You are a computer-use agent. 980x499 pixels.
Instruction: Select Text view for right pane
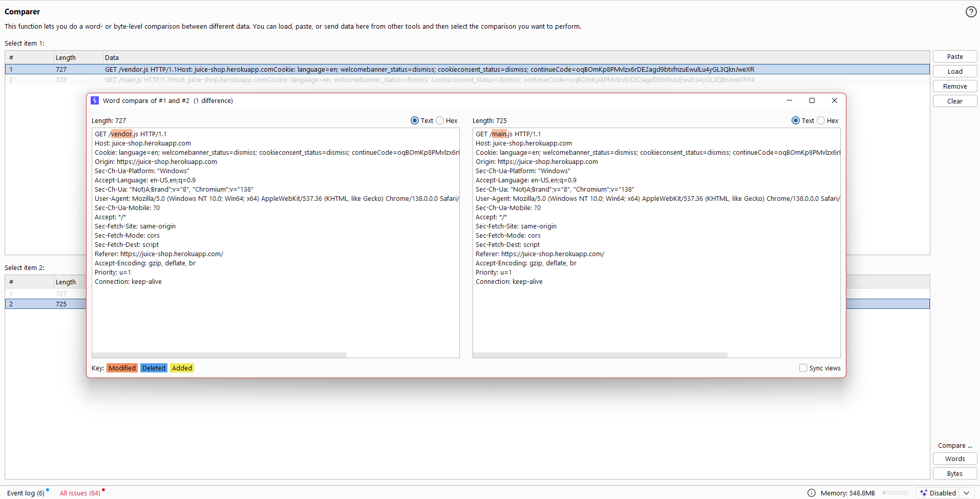click(x=795, y=121)
